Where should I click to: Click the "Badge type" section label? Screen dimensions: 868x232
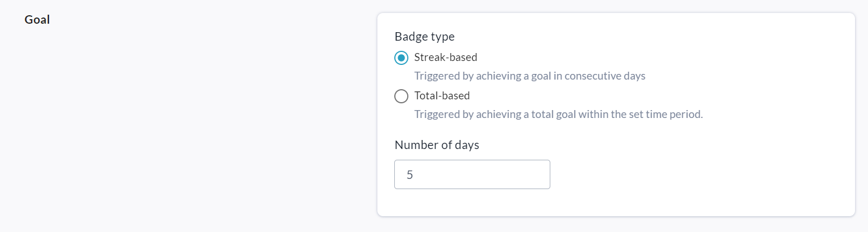425,37
